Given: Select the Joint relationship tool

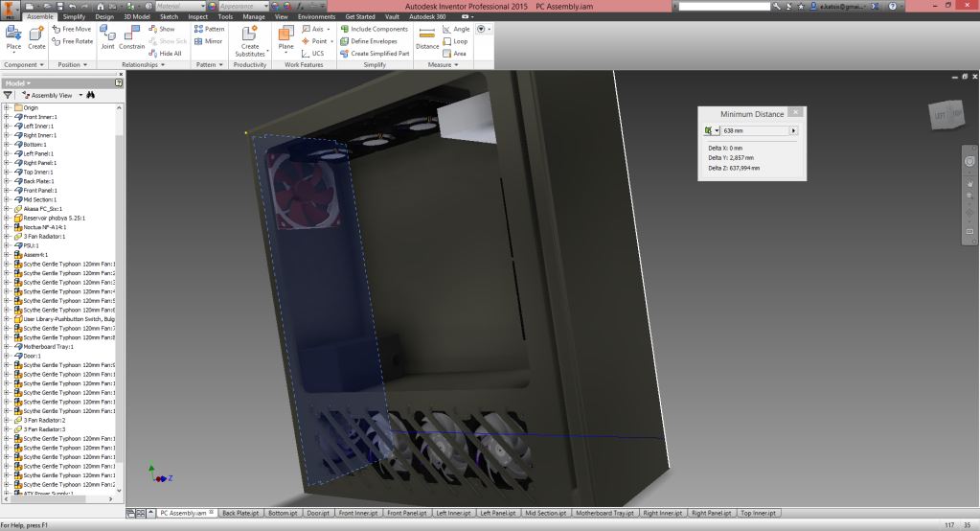Looking at the screenshot, I should (107, 38).
